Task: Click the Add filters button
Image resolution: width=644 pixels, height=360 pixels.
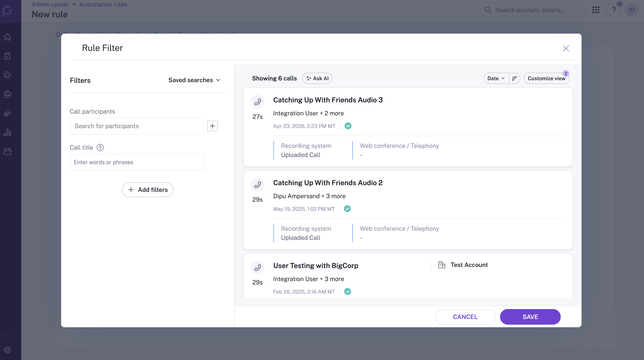Action: coord(147,190)
